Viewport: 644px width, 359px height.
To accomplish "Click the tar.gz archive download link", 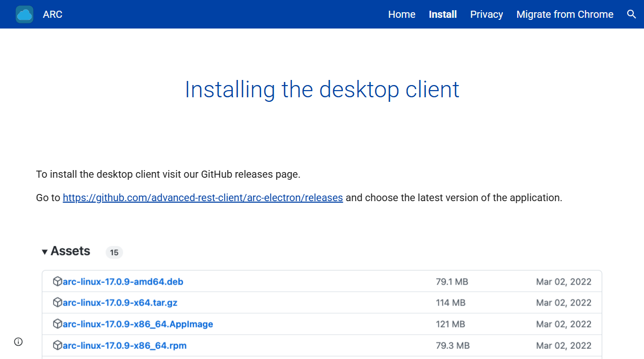I will point(119,302).
